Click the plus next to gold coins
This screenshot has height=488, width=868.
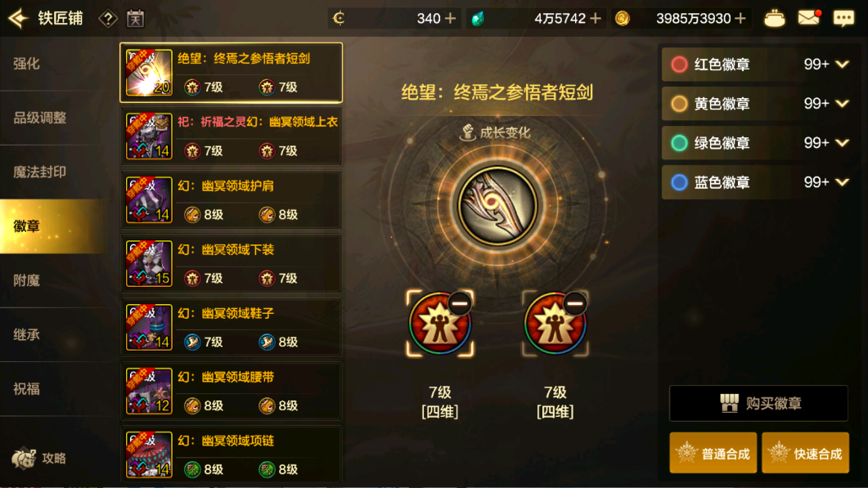[x=740, y=18]
